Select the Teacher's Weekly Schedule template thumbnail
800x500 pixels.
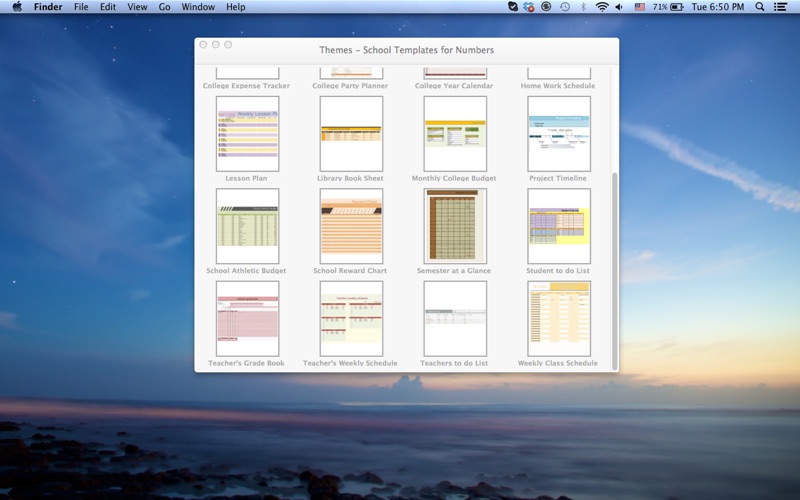(351, 318)
